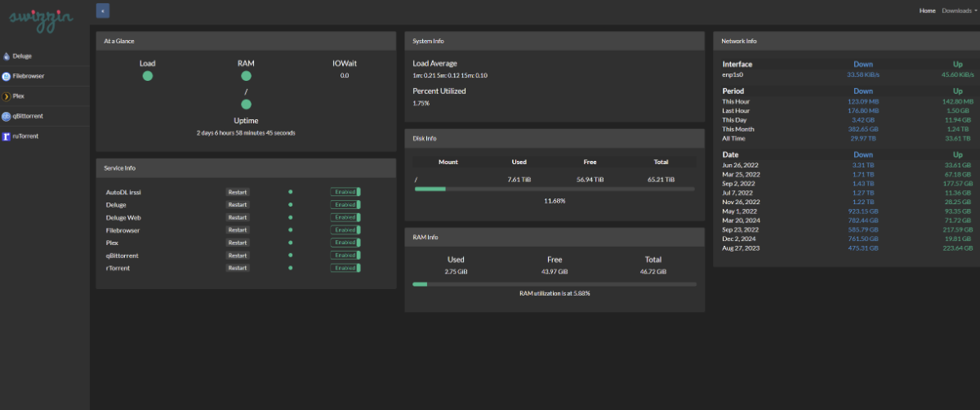980x410 pixels.
Task: Click the enp1s0 interface name
Action: [x=733, y=74]
